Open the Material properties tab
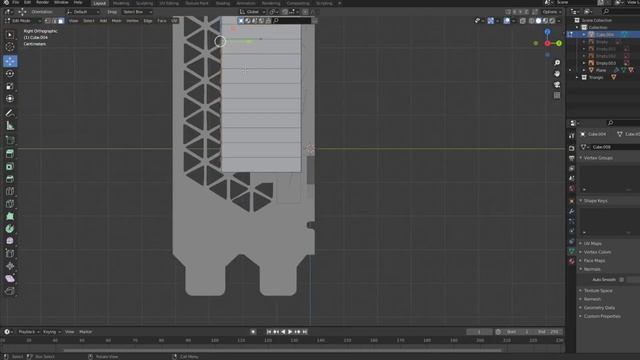 click(571, 261)
